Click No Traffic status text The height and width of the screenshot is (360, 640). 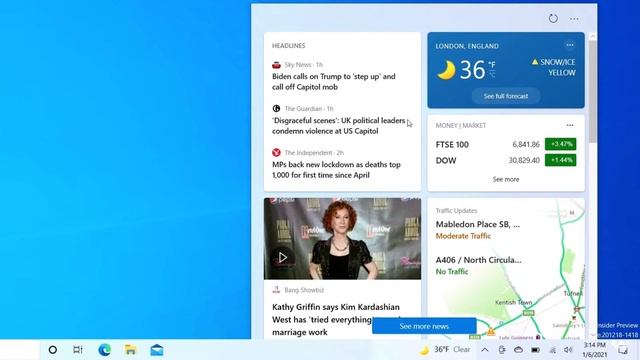pos(452,272)
